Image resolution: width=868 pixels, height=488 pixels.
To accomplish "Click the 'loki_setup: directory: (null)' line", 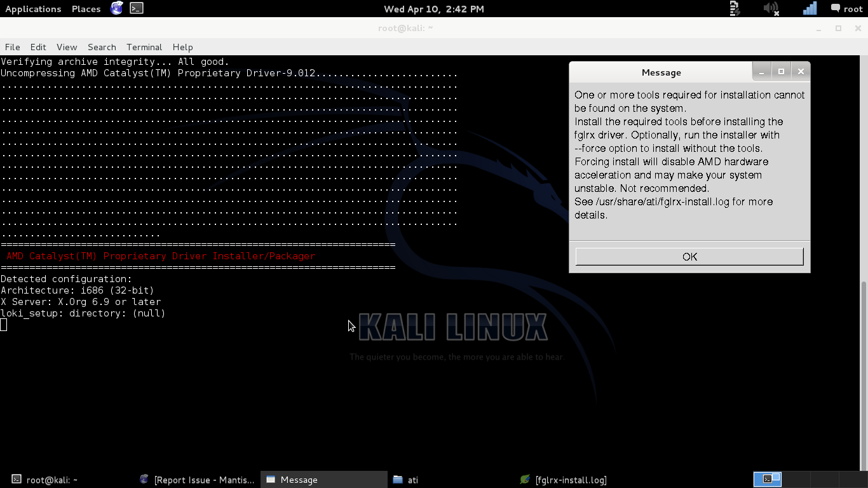I will click(x=83, y=313).
